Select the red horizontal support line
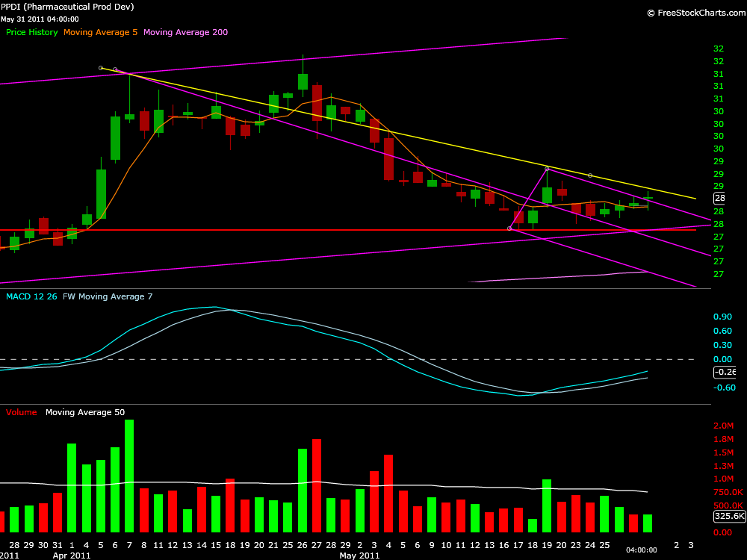 pyautogui.click(x=299, y=230)
